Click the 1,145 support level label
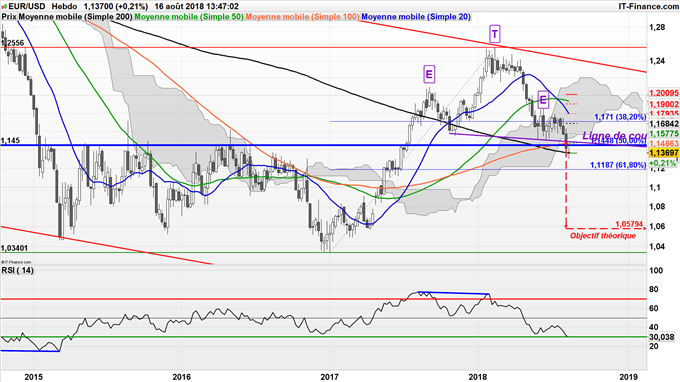This screenshot has height=382, width=680. (10, 140)
